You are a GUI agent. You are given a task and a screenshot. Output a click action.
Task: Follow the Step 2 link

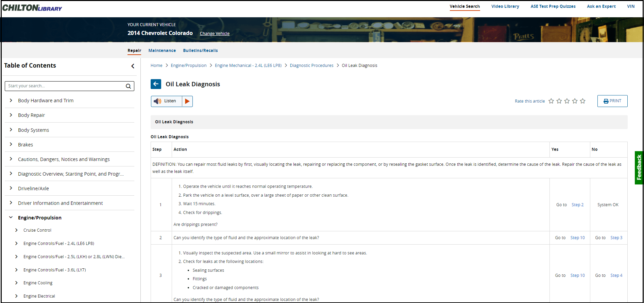tap(577, 205)
